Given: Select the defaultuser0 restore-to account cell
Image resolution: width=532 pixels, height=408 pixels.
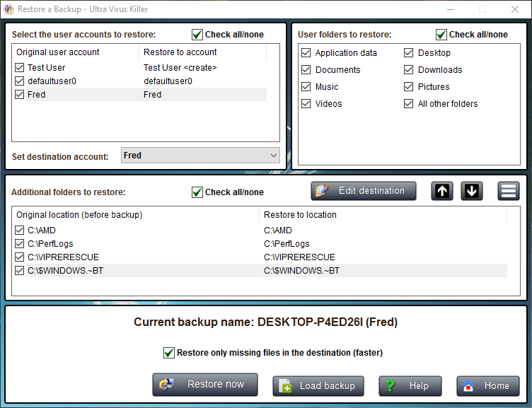Looking at the screenshot, I should 168,81.
